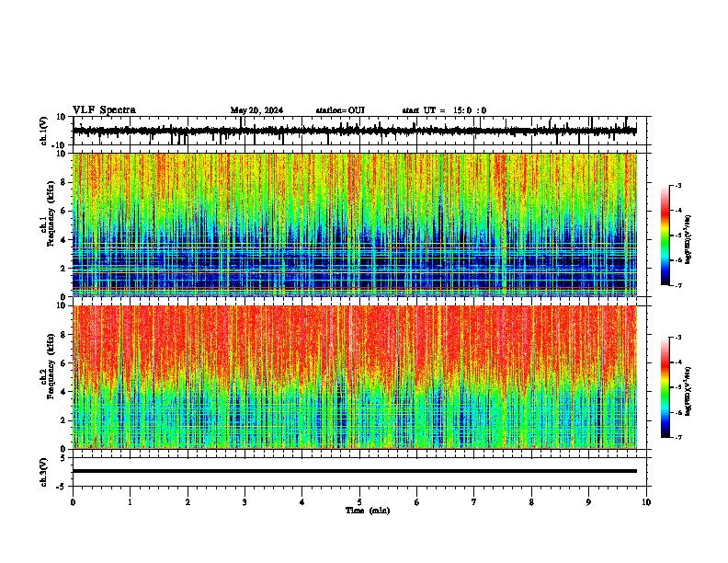Click time axis tick label "9"

coord(588,502)
